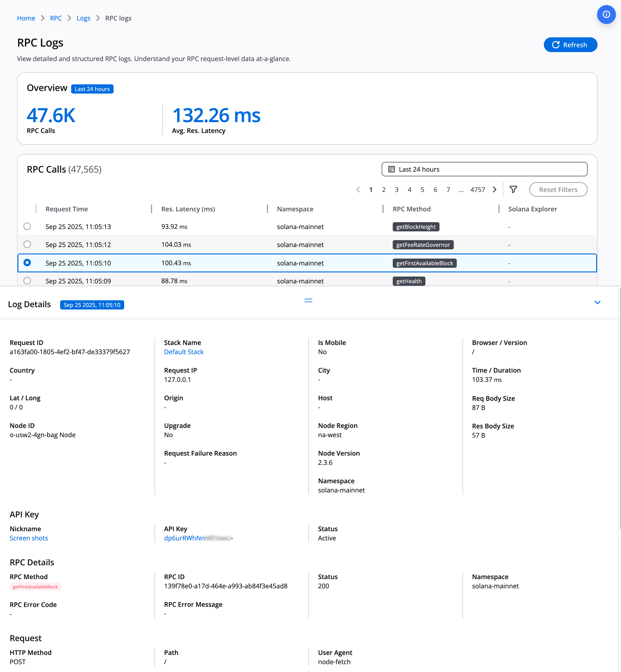Image resolution: width=621 pixels, height=672 pixels.
Task: Go to next page with right chevron
Action: (494, 190)
